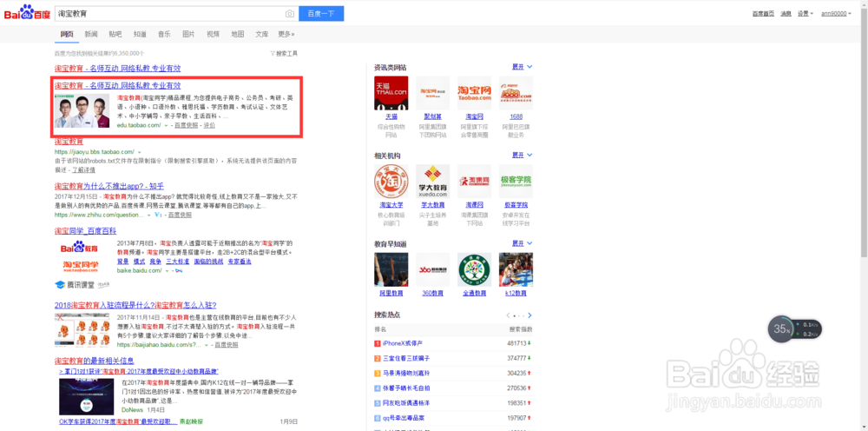Expand 教育早知道 section with 展开

[522, 243]
